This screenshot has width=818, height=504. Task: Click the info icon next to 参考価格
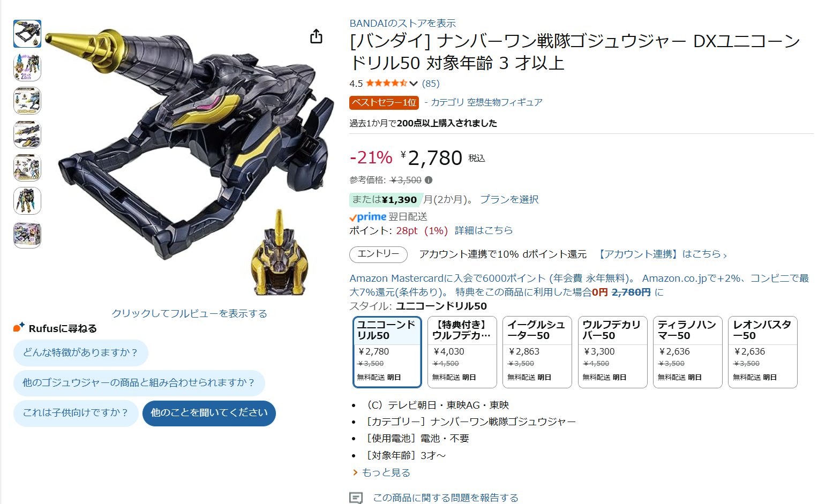(429, 180)
